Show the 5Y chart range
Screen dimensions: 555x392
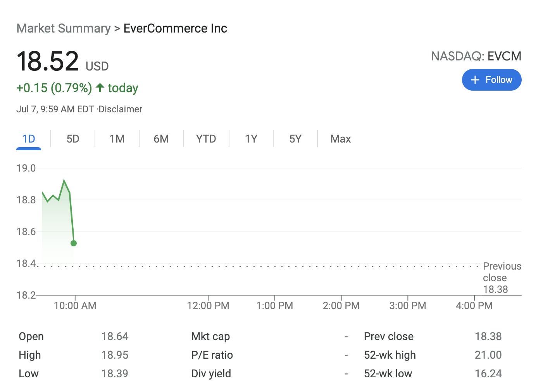(x=295, y=139)
